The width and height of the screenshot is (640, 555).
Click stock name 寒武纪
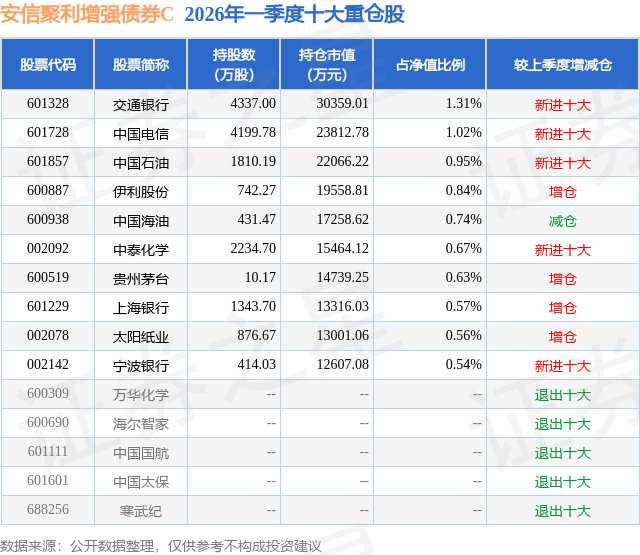click(x=141, y=511)
